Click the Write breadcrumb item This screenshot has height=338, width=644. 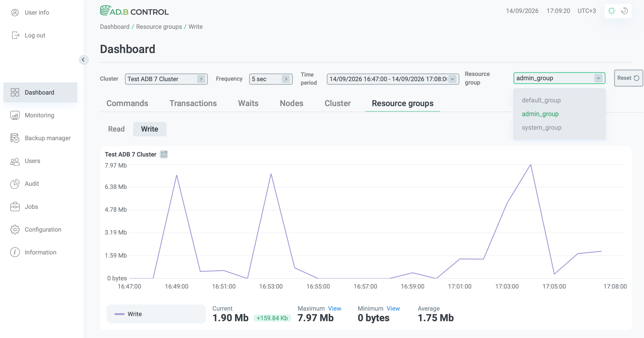[195, 27]
